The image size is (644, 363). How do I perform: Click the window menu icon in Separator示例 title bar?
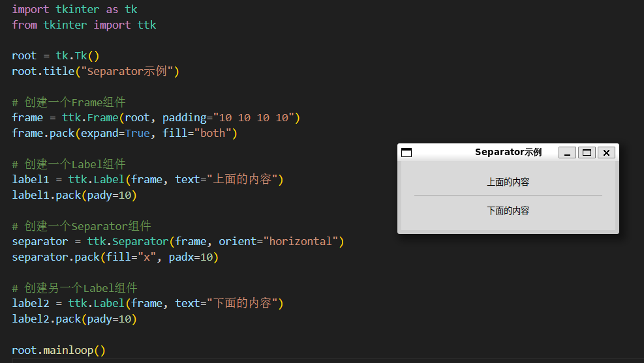(406, 152)
